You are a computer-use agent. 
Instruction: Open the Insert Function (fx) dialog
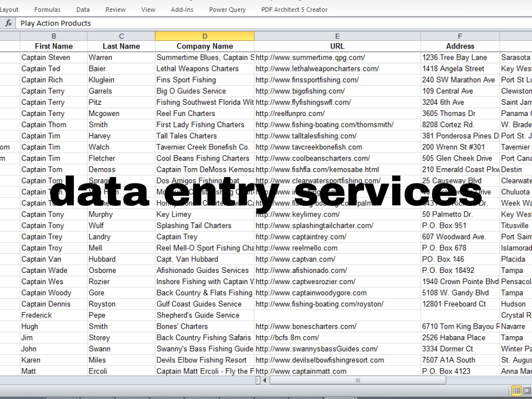tap(7, 23)
